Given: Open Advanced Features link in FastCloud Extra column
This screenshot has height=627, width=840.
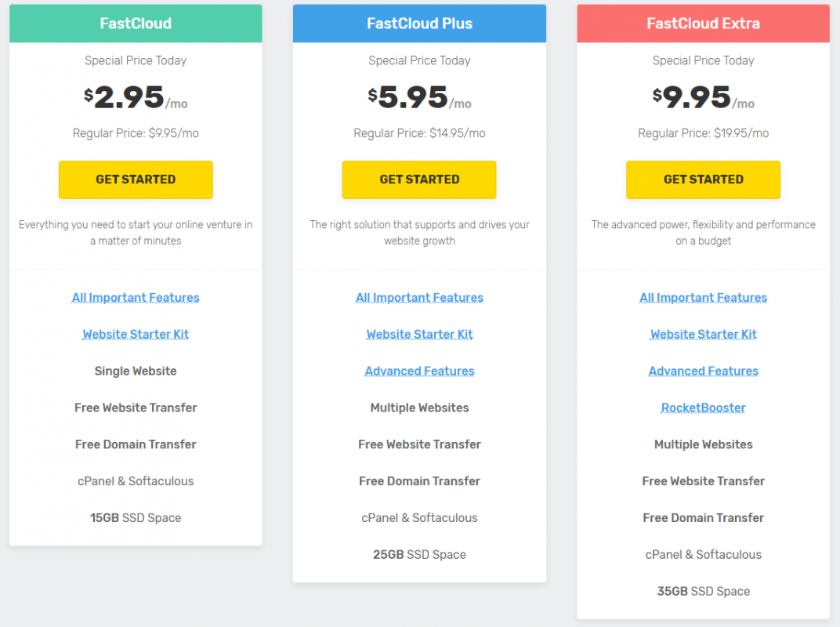Looking at the screenshot, I should coord(704,371).
